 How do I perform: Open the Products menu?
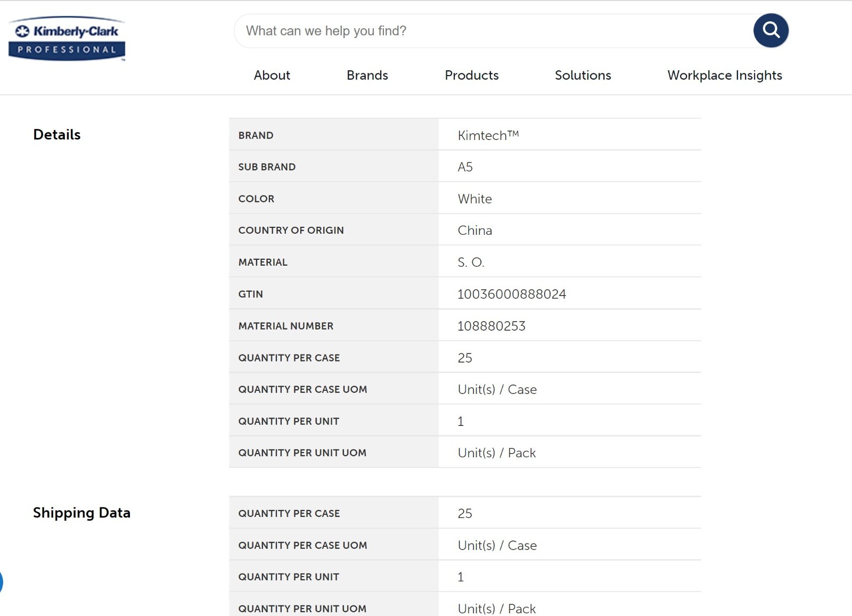coord(471,76)
